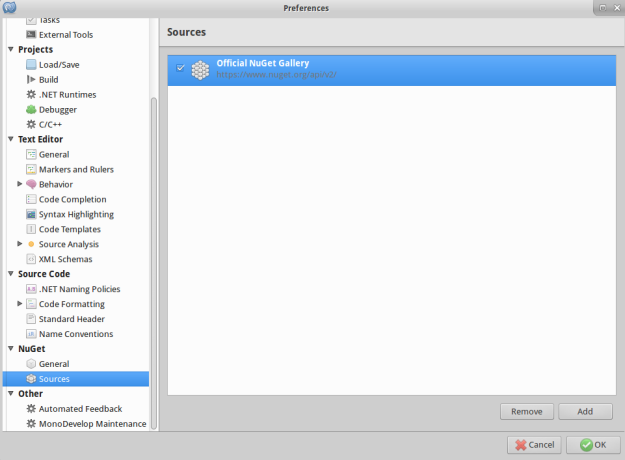This screenshot has width=625, height=460.
Task: Click the Code Formatting icon
Action: point(31,304)
